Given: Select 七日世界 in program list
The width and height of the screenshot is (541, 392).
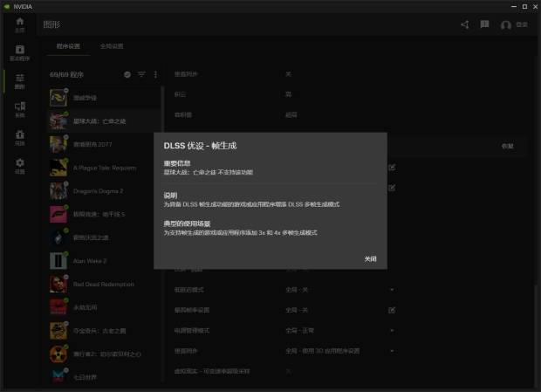Looking at the screenshot, I should coord(104,377).
